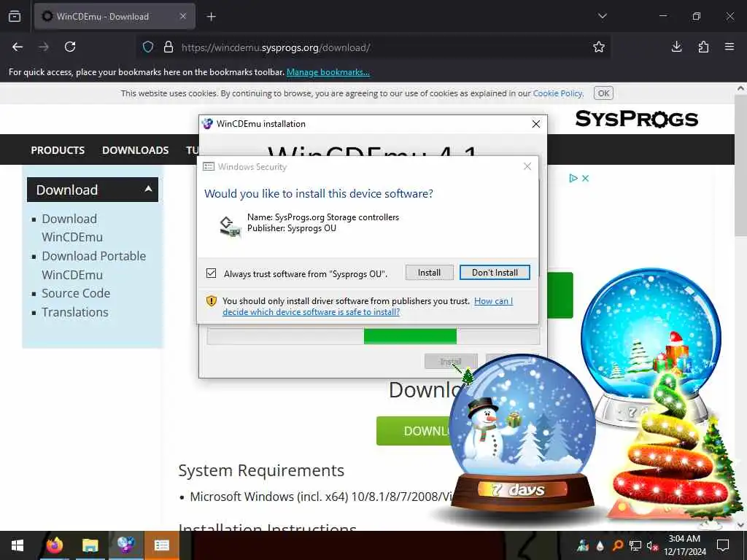Click the water drop tray icon

[600, 545]
